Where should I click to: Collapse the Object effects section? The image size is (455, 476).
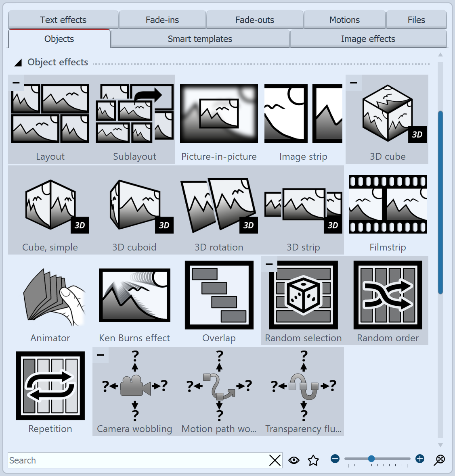pos(18,62)
